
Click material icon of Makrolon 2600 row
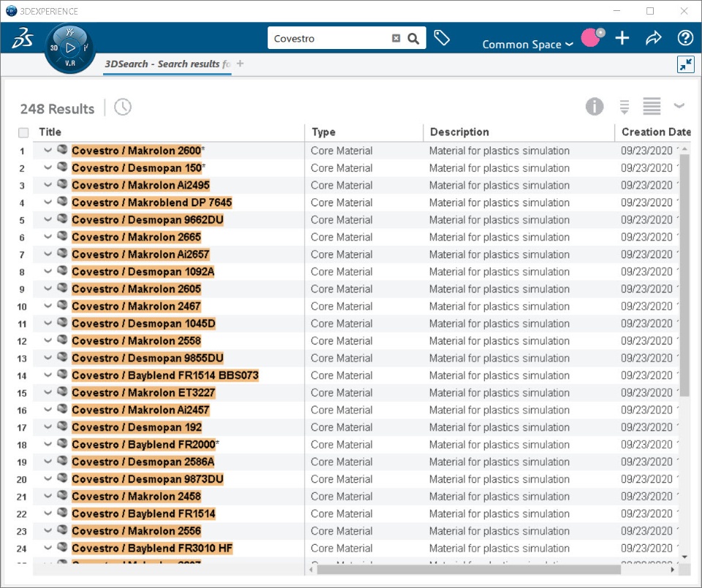point(63,150)
